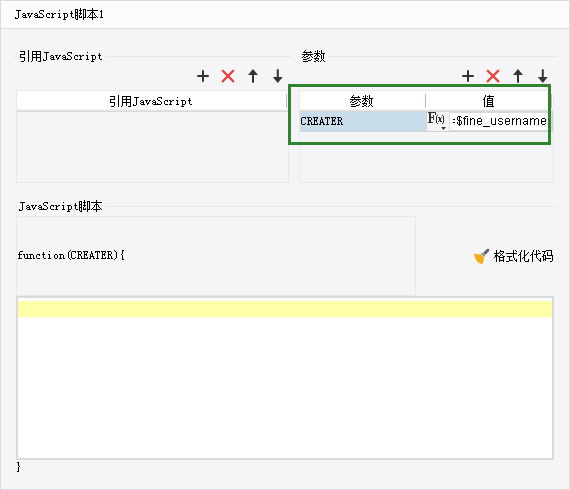570x490 pixels.
Task: Move the parameter row down
Action: (543, 76)
